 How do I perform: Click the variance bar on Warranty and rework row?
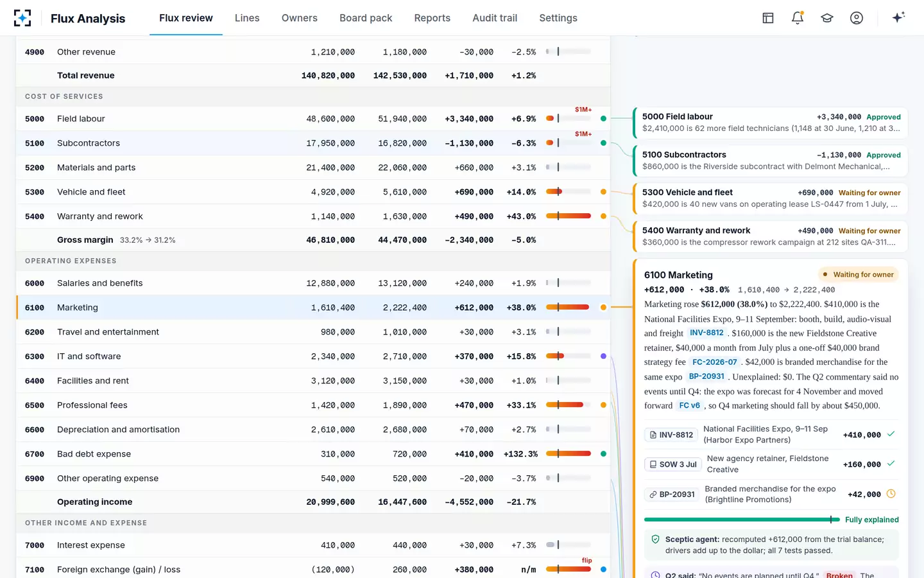coord(569,216)
